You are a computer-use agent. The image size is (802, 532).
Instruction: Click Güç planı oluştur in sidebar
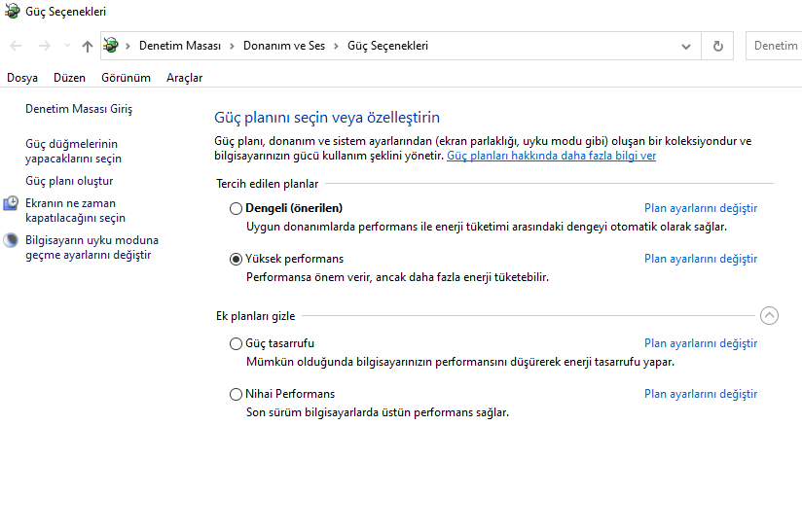69,181
